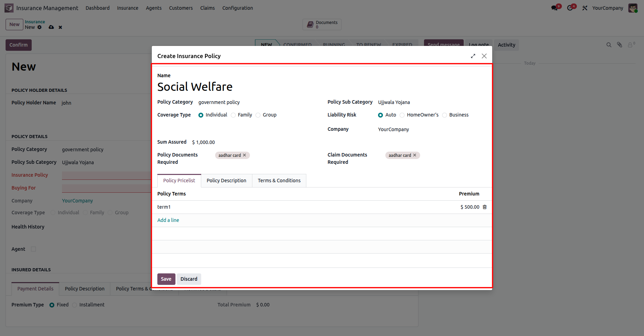This screenshot has width=644, height=336.
Task: Click the discard changes X icon in breadcrumb
Action: click(60, 27)
